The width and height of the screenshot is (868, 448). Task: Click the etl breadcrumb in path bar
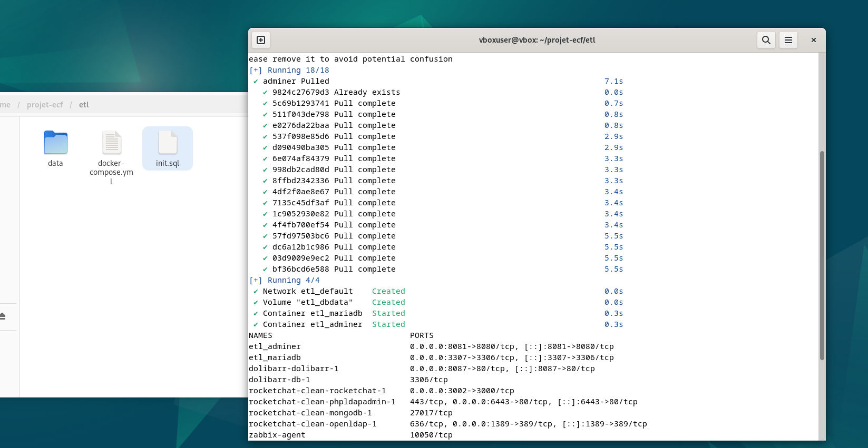tap(84, 105)
